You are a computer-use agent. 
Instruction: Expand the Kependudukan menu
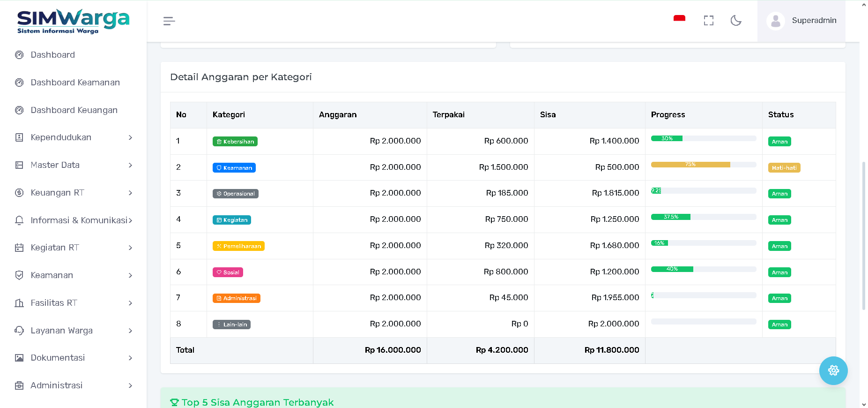[x=74, y=137]
